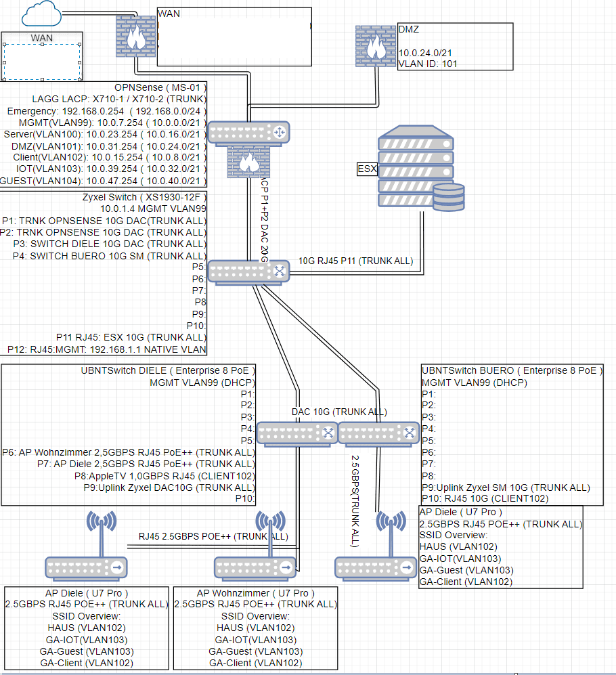
Task: Click the 'VLAN ID: 101' text
Action: (x=428, y=64)
